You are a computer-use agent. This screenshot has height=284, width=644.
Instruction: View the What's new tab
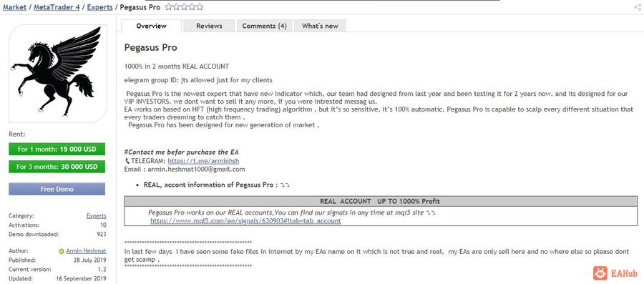coord(320,26)
